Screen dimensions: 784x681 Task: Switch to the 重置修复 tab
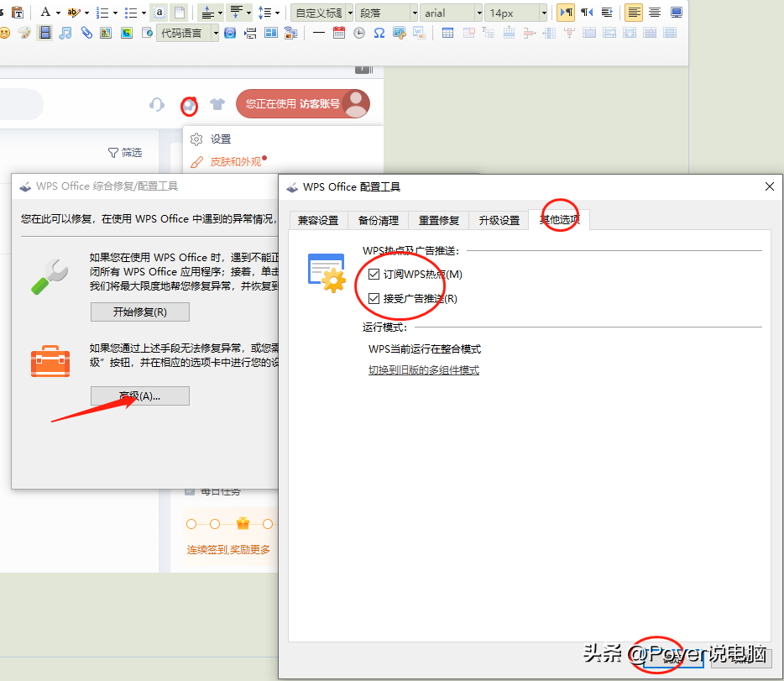pyautogui.click(x=439, y=221)
